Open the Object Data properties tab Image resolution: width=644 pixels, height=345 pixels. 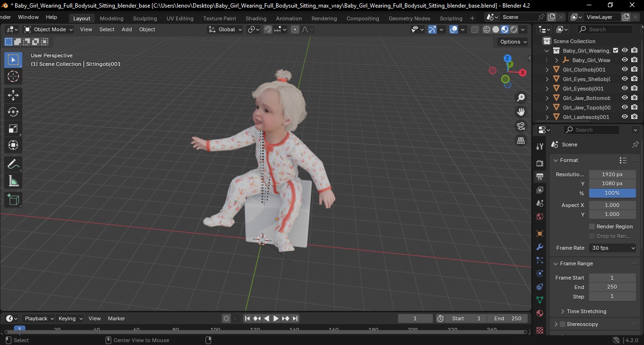click(539, 300)
